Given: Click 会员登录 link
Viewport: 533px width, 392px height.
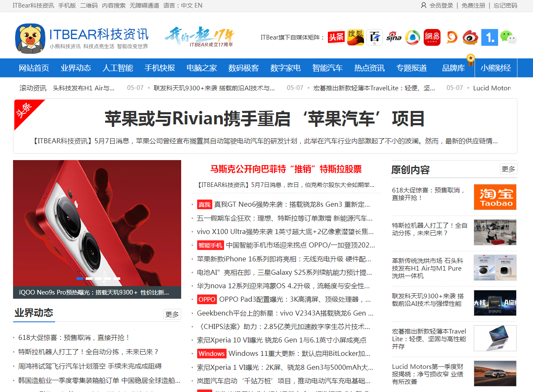Looking at the screenshot, I should tap(441, 5).
